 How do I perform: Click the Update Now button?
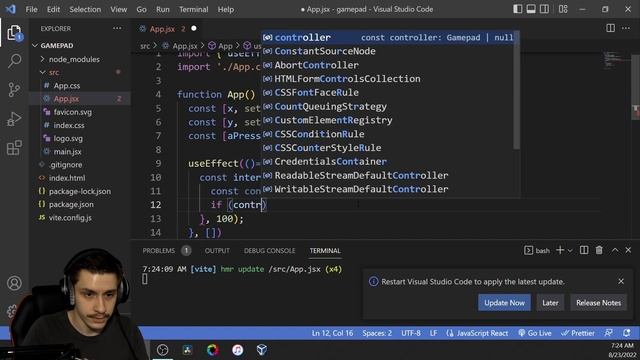(504, 303)
